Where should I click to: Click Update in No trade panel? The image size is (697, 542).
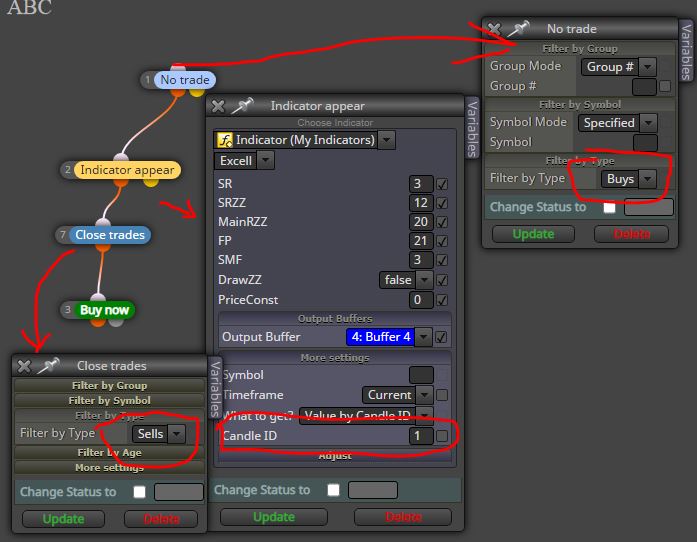click(x=533, y=234)
